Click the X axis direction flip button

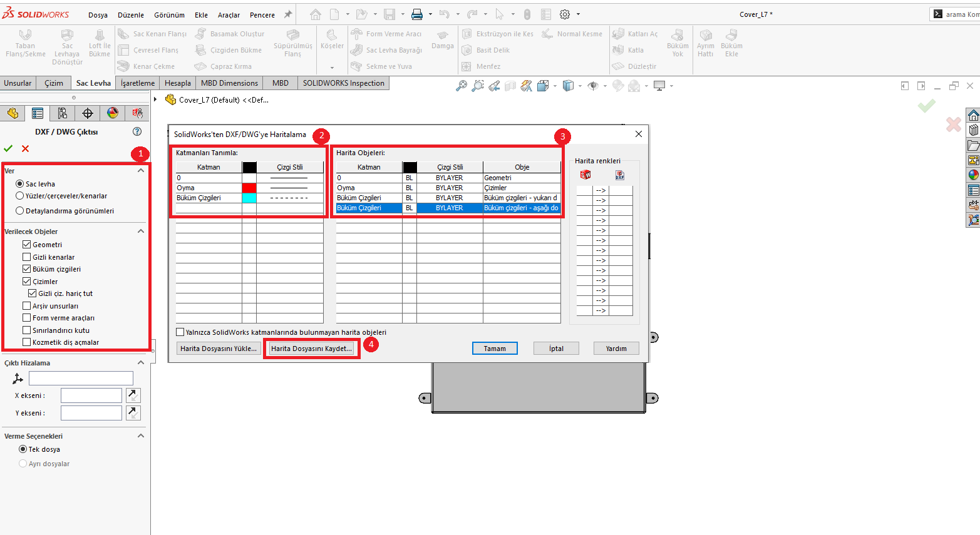point(133,395)
